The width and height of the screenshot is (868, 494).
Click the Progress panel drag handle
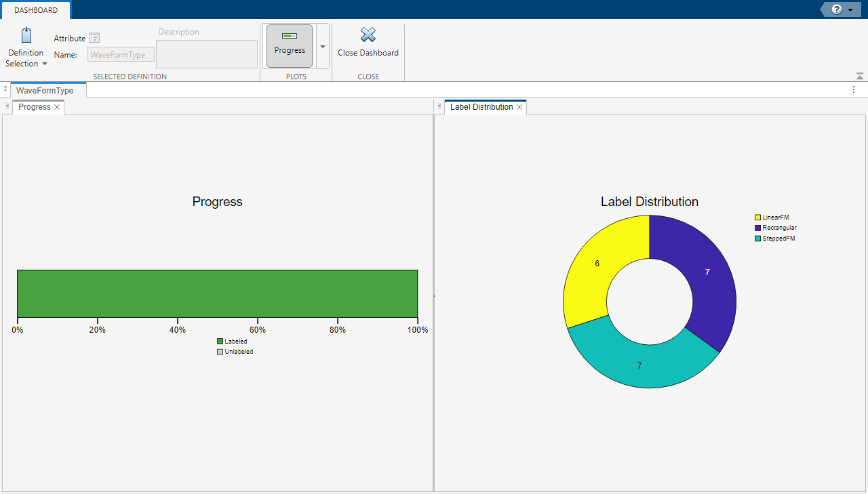7,106
